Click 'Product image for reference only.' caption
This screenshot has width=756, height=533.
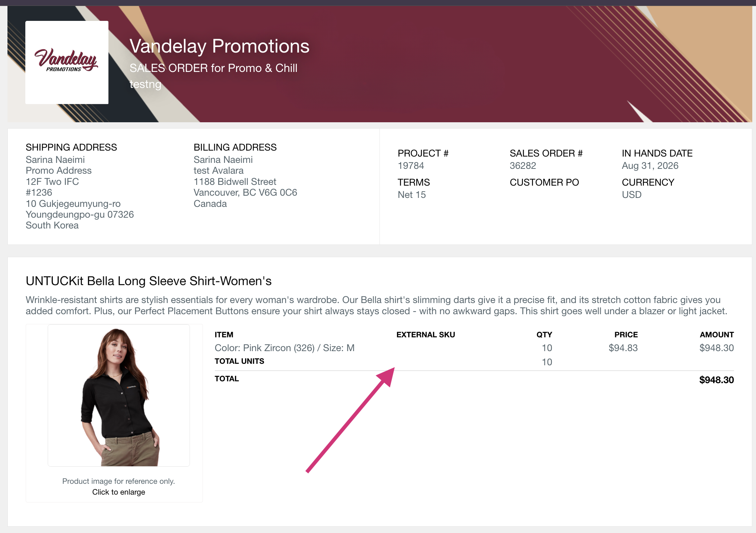point(118,481)
